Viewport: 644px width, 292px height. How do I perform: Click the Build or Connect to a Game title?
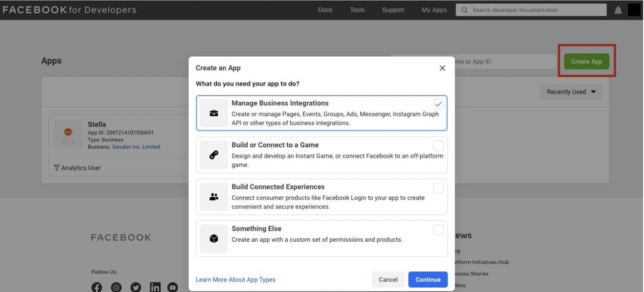tap(275, 145)
